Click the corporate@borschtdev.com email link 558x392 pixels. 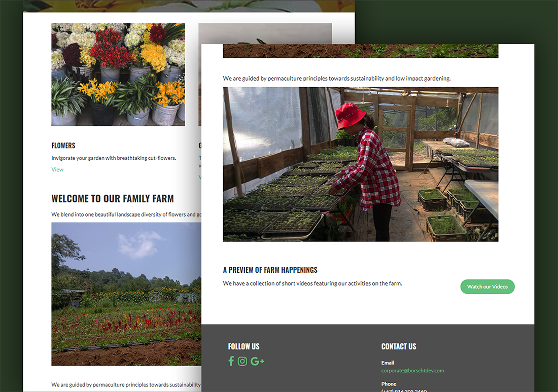coord(412,371)
